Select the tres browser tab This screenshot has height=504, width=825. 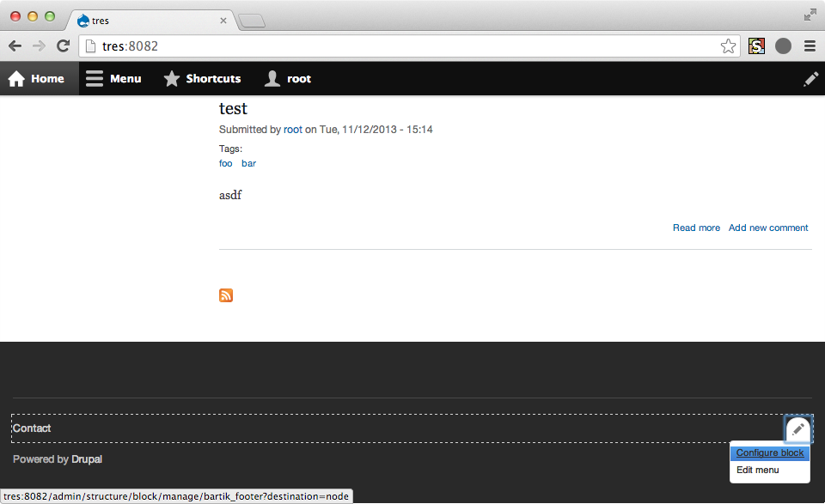click(x=151, y=21)
